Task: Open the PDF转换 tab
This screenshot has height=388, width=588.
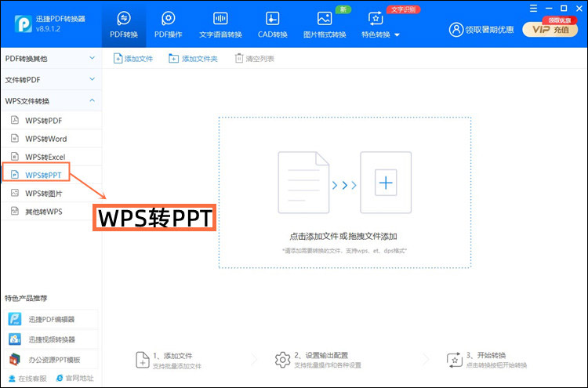Action: (124, 25)
